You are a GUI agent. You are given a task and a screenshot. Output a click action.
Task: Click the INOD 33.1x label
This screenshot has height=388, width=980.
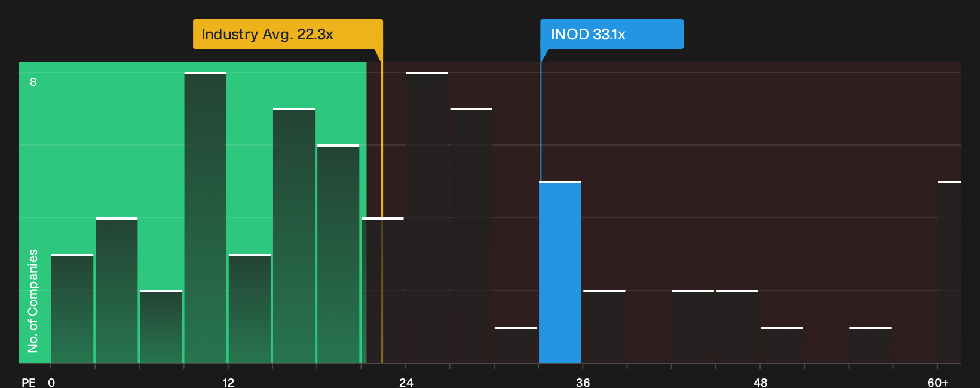(612, 34)
